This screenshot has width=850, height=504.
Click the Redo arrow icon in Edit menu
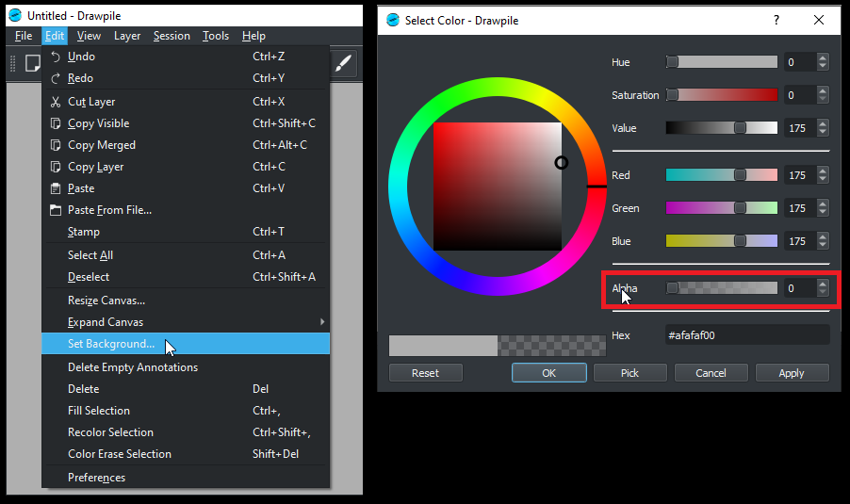pos(56,78)
